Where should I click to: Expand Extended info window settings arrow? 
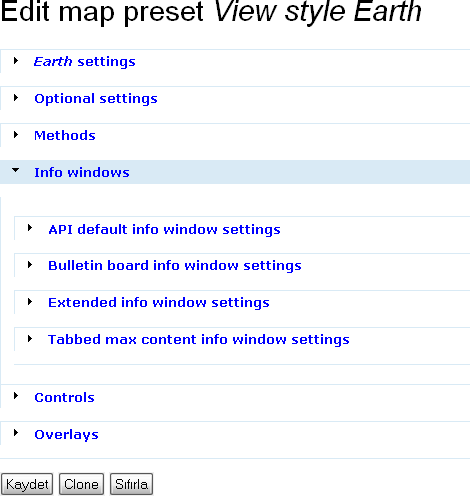(30, 302)
